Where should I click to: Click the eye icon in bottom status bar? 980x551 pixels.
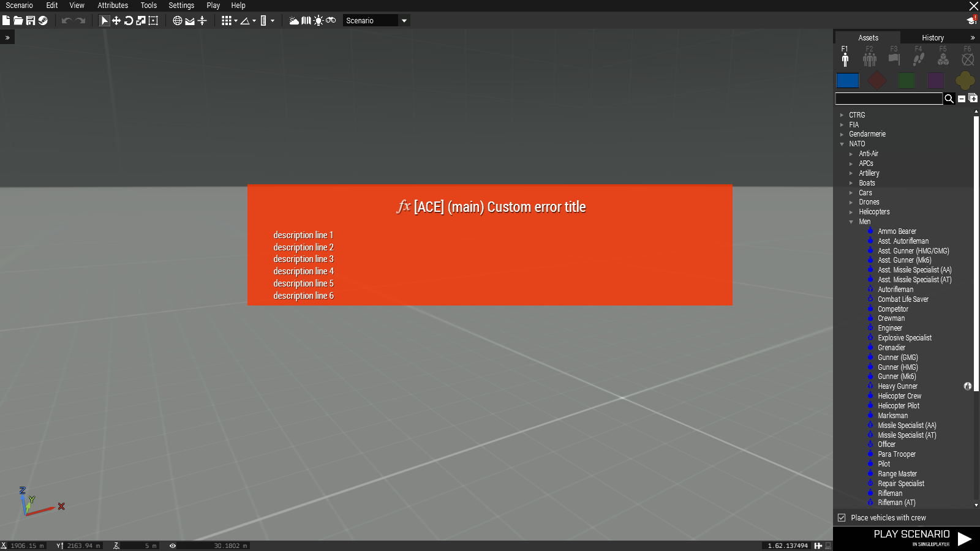[173, 545]
